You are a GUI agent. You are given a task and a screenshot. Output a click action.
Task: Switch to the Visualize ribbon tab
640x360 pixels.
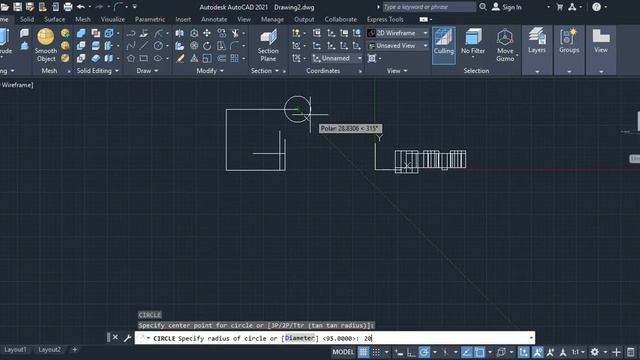click(113, 19)
